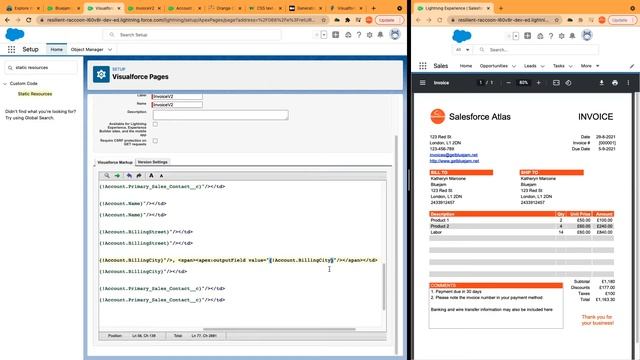Select the Visualforce Markup tab
This screenshot has height=360, width=640.
coord(115,162)
